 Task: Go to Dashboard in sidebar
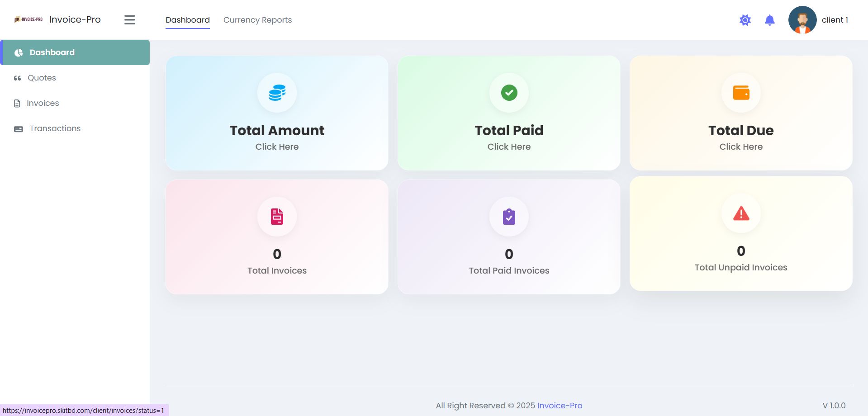pos(52,52)
